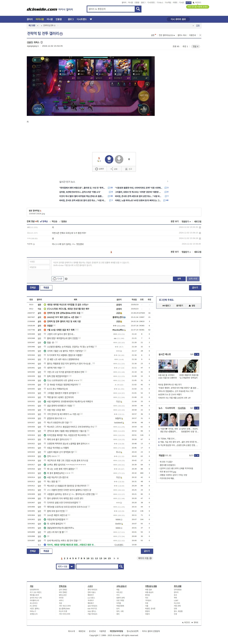This screenshot has width=228, height=644.
Task: Click the 등록+추천 button
Action: (193, 279)
